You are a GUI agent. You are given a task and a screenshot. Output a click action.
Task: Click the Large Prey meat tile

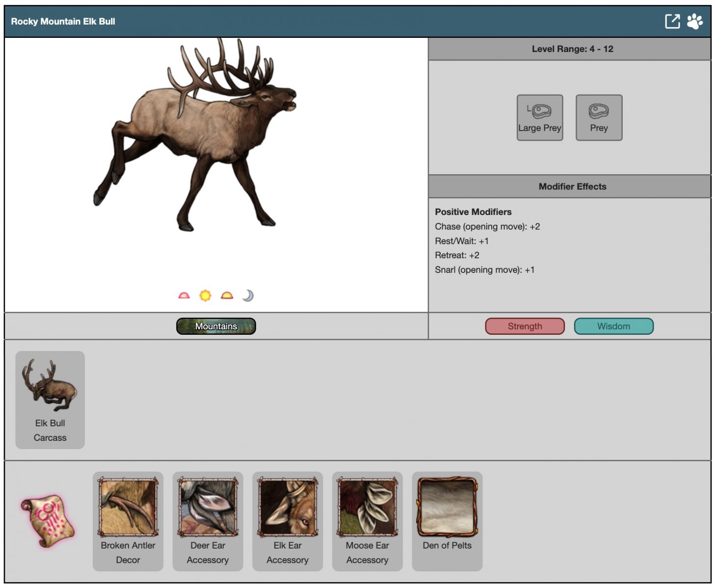pyautogui.click(x=539, y=118)
